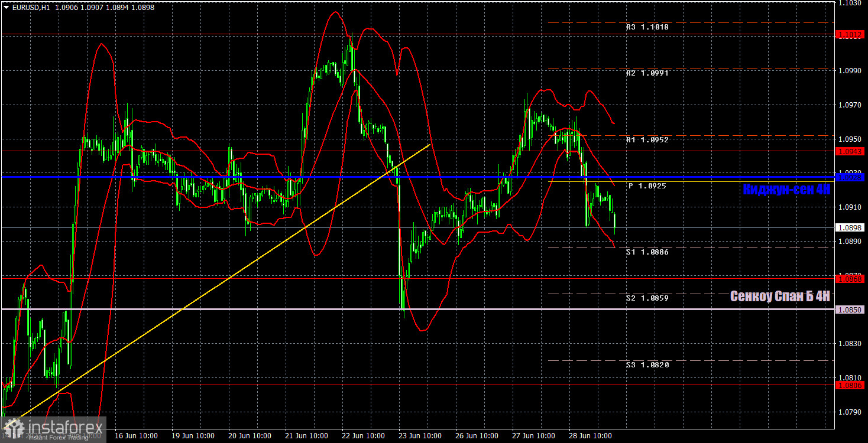Click the red 1.0806 price level tag
The image size is (868, 443).
[850, 385]
